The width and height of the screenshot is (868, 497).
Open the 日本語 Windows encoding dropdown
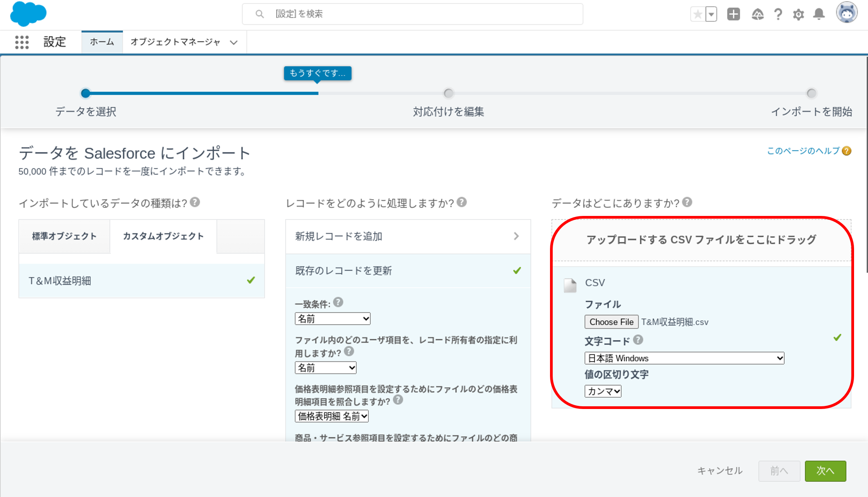point(684,358)
